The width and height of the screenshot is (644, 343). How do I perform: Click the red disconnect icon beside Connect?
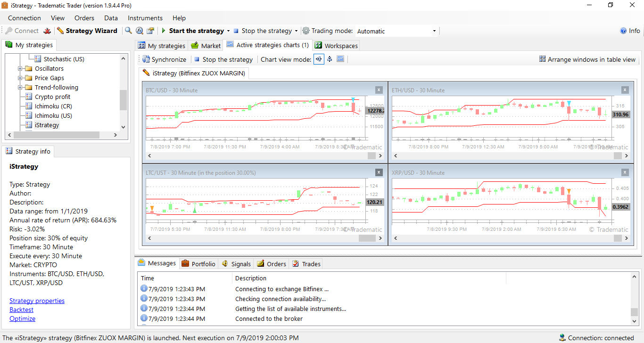point(47,31)
